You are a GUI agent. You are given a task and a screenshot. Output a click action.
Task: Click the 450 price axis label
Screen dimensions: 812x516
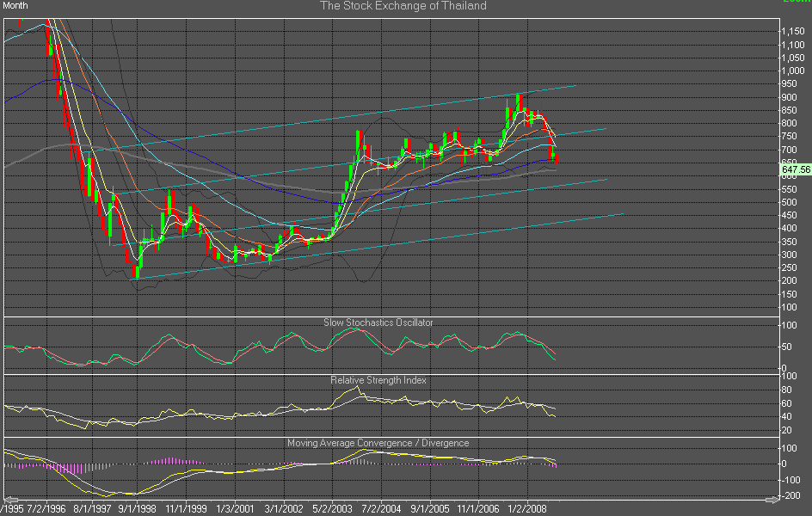(x=790, y=215)
